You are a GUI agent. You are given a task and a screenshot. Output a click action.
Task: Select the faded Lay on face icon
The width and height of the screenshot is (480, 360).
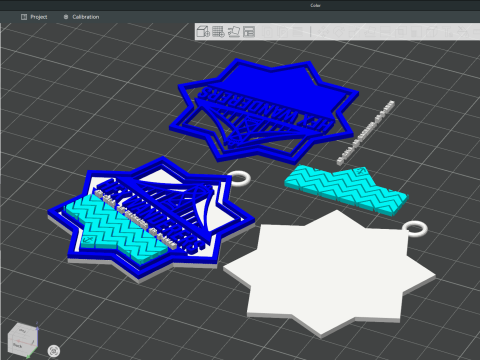(369, 32)
